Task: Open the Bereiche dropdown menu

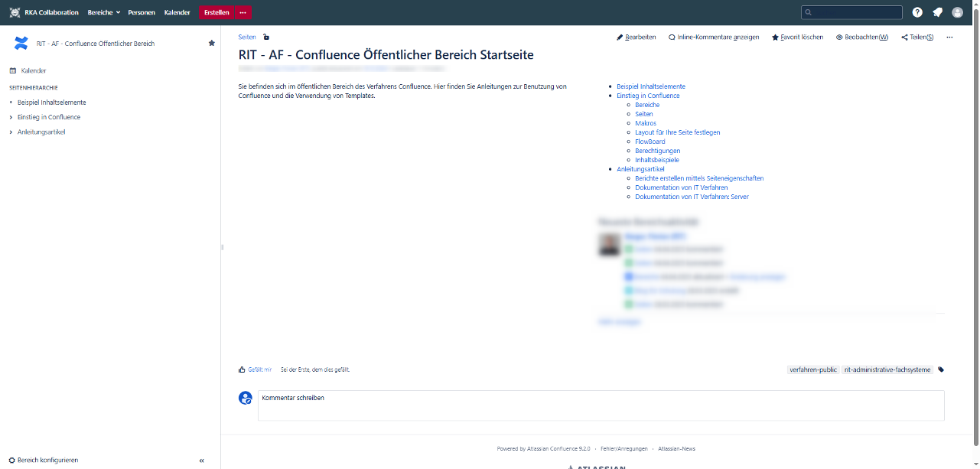Action: coord(104,12)
